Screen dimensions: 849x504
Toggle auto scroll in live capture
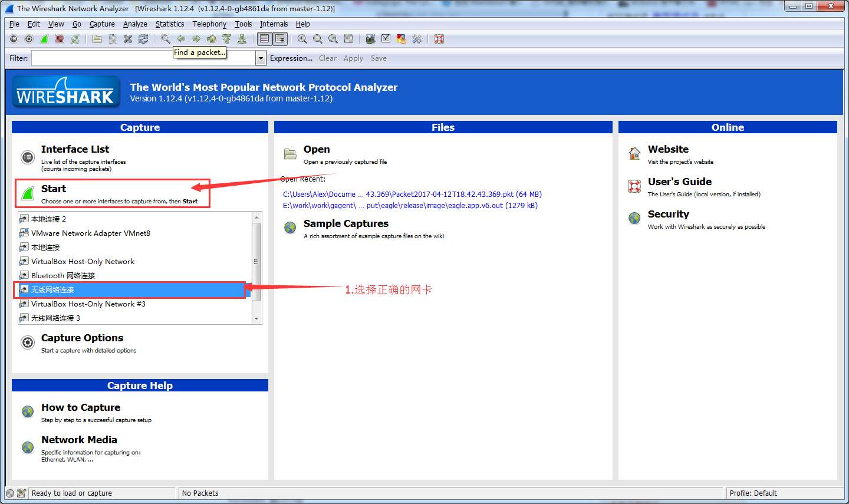click(280, 39)
